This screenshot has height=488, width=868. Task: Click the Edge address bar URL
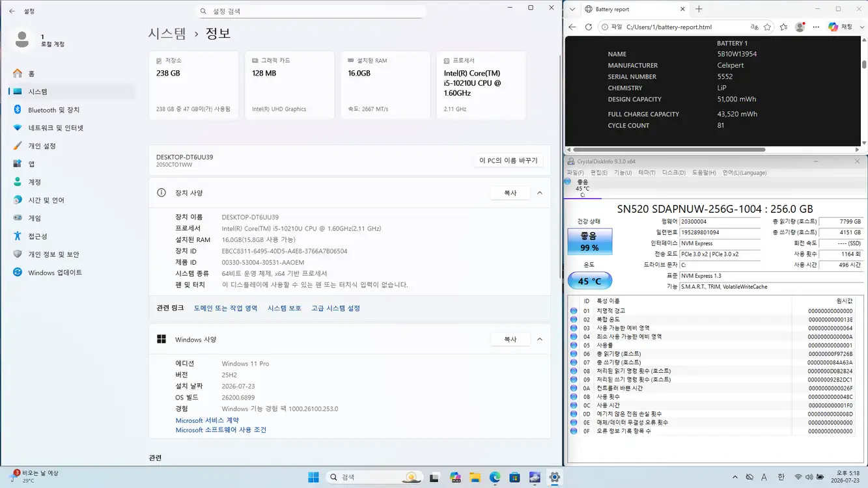tap(669, 27)
